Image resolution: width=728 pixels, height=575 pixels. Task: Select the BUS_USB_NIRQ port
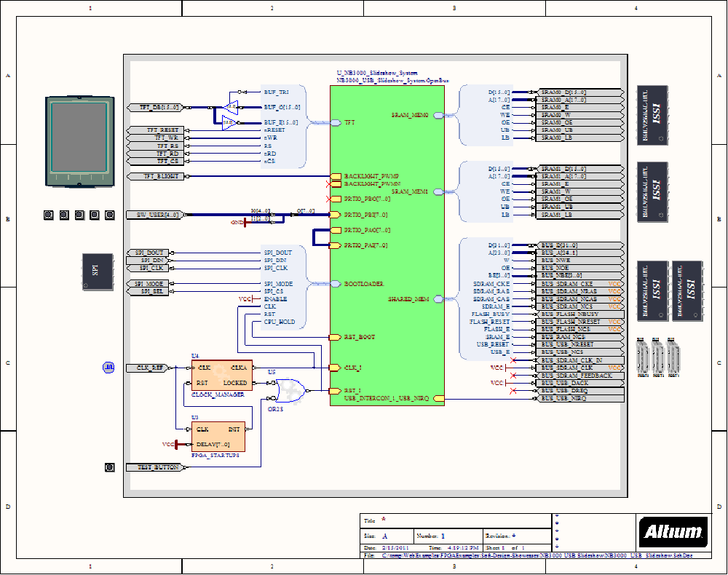coord(580,398)
